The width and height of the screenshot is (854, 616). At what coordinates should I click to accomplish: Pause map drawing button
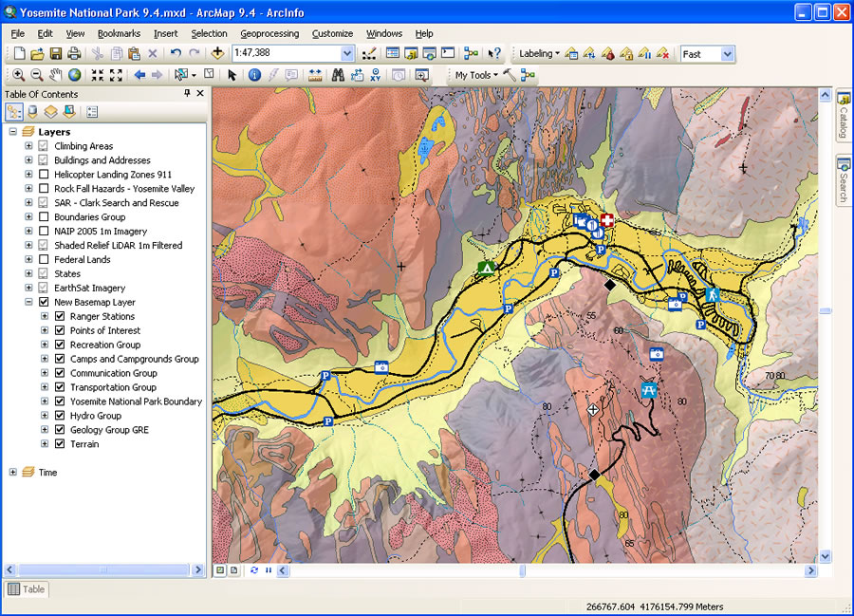tap(269, 570)
